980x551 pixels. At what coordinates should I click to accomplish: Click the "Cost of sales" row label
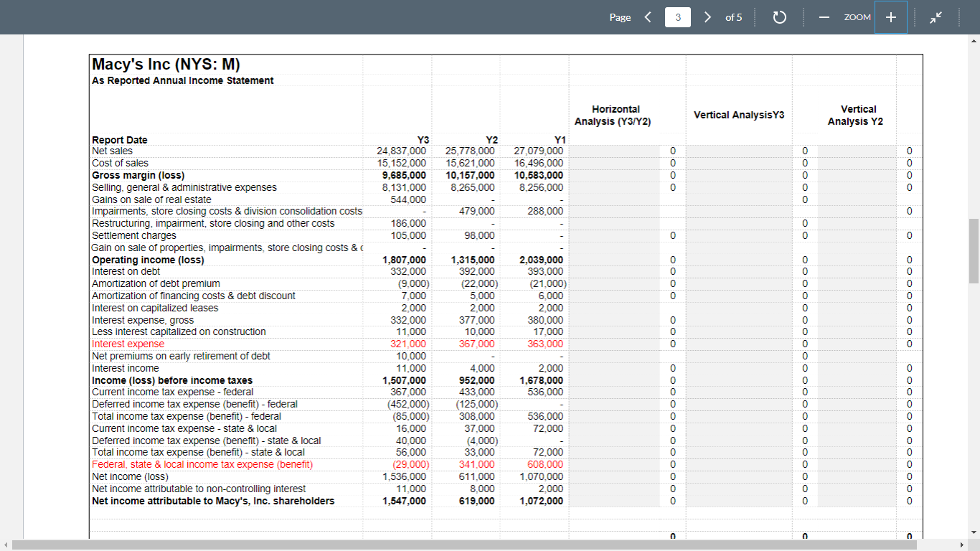tap(120, 163)
